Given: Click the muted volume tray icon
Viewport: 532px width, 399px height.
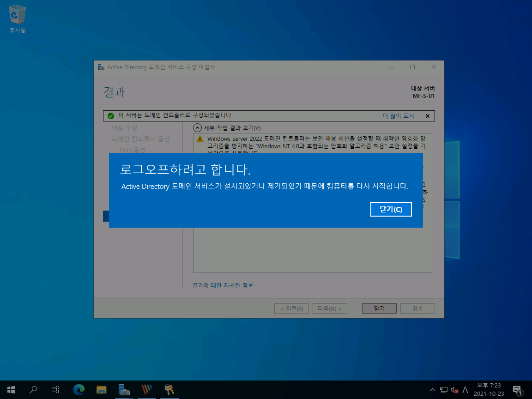Looking at the screenshot, I should (x=454, y=390).
